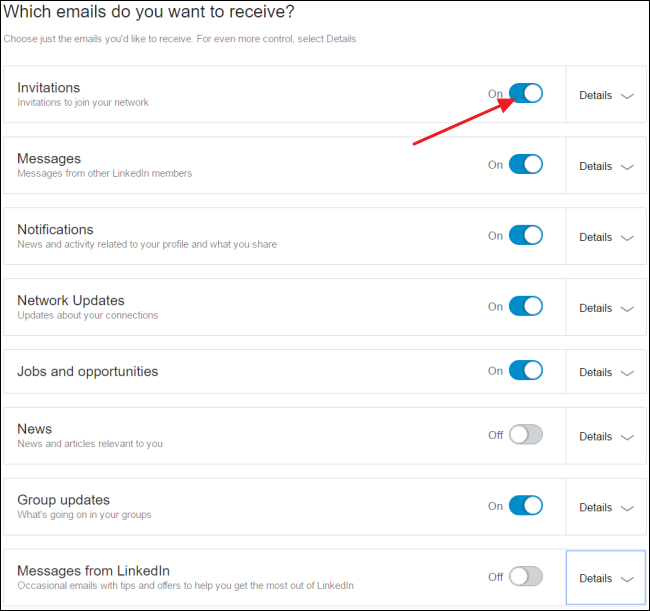Switch off Notifications emails toggle
Screen dimensions: 650x611
click(526, 236)
